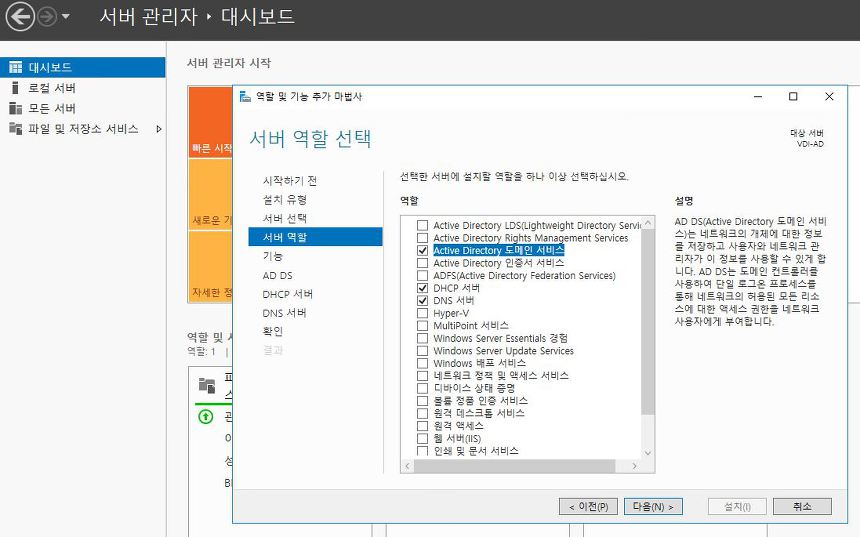
Task: Go back with the Server Manager back arrow
Action: click(x=20, y=17)
